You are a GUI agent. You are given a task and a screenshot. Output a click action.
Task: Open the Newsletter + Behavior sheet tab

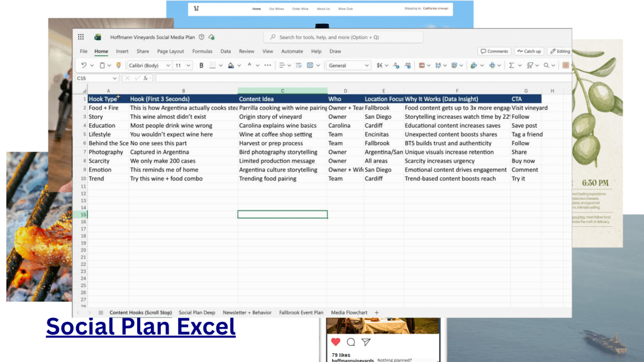[x=247, y=313]
